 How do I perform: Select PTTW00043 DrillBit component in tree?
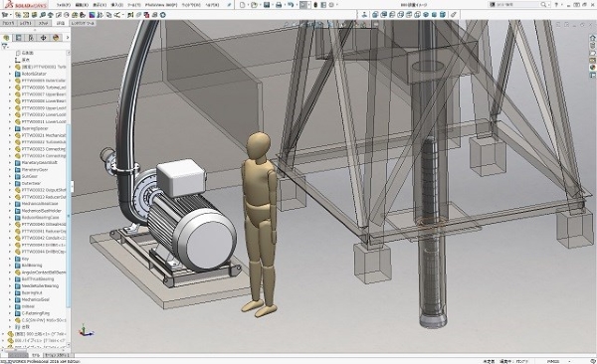pos(44,245)
